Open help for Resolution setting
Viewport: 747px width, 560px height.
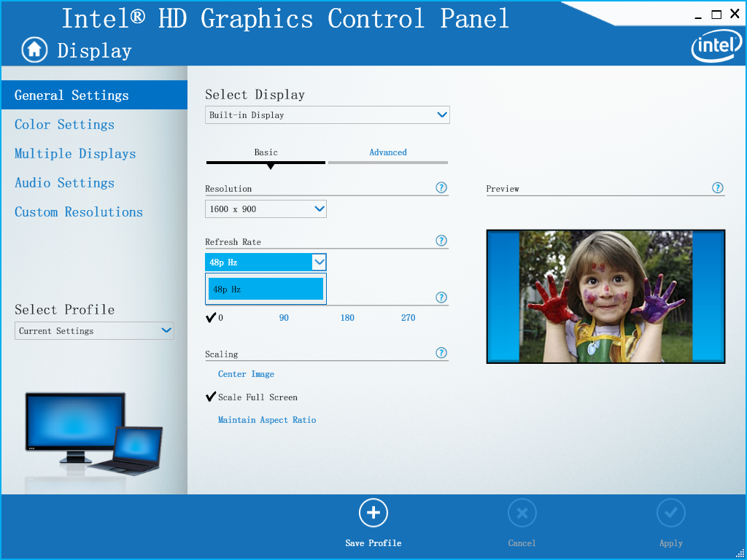tap(441, 187)
